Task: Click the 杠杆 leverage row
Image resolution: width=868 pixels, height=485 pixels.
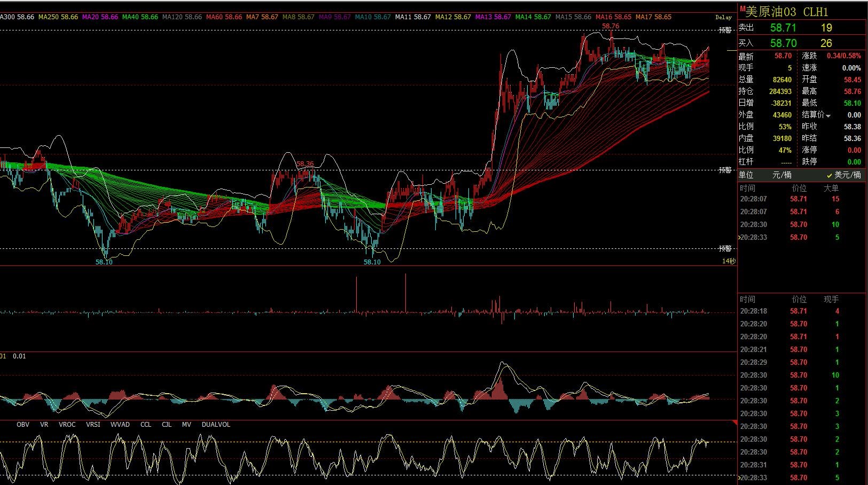Action: pyautogui.click(x=768, y=162)
